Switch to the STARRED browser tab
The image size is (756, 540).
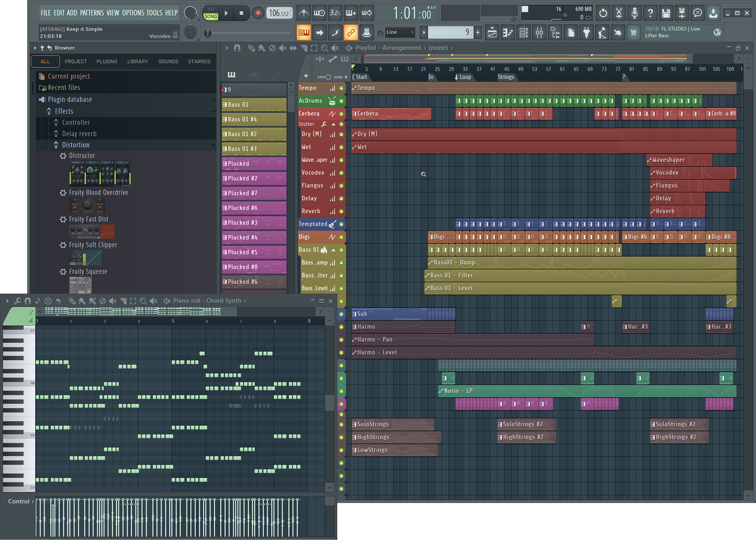(199, 62)
